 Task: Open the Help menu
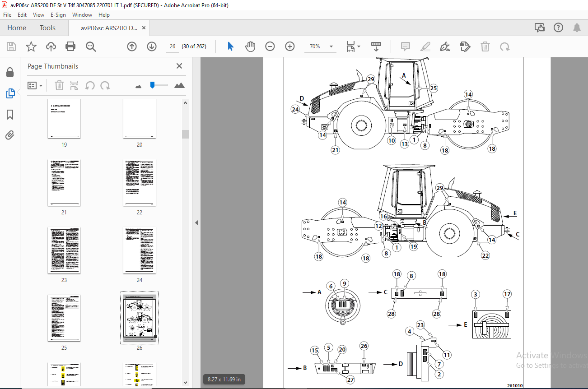click(x=104, y=15)
